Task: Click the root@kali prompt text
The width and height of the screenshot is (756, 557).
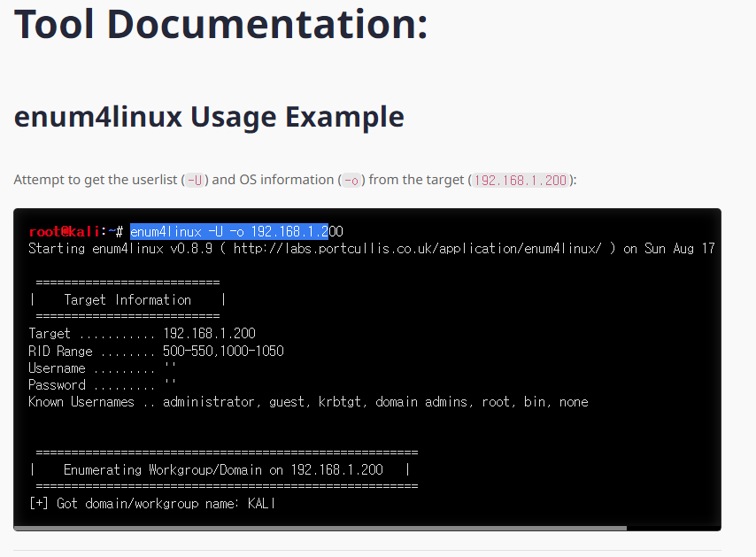Action: pyautogui.click(x=65, y=231)
